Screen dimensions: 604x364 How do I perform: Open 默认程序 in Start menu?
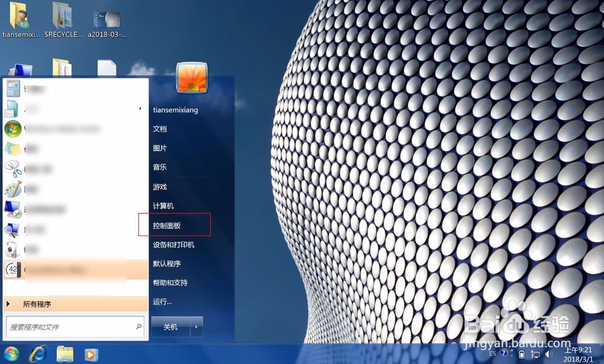(167, 264)
